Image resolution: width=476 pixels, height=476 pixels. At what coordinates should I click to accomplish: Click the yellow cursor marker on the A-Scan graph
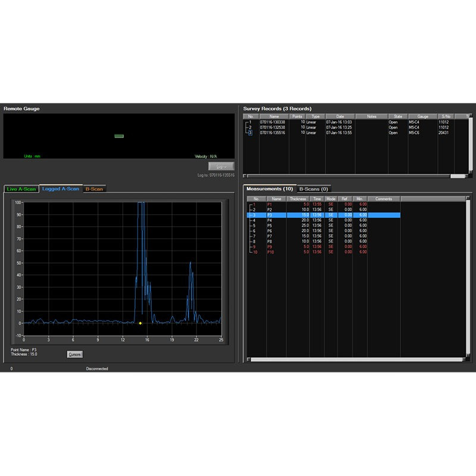tap(140, 323)
